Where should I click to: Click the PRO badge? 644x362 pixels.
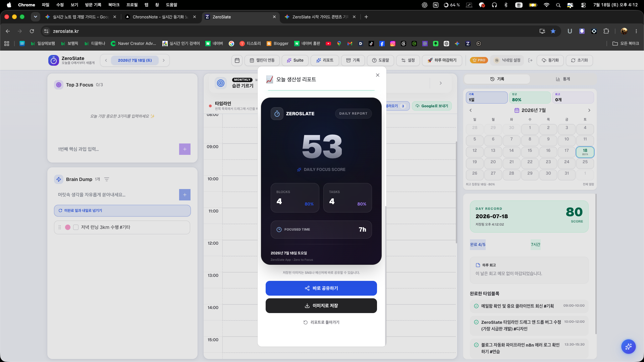pyautogui.click(x=479, y=60)
